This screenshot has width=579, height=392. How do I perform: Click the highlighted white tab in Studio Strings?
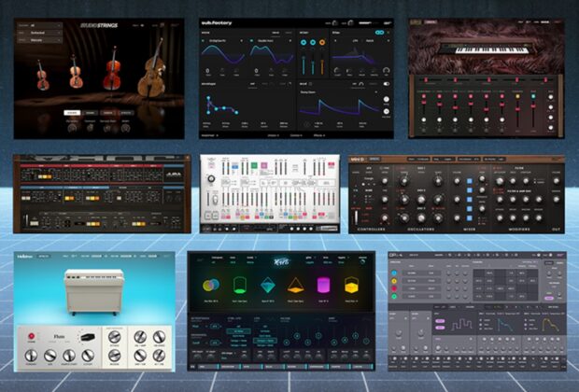click(72, 113)
